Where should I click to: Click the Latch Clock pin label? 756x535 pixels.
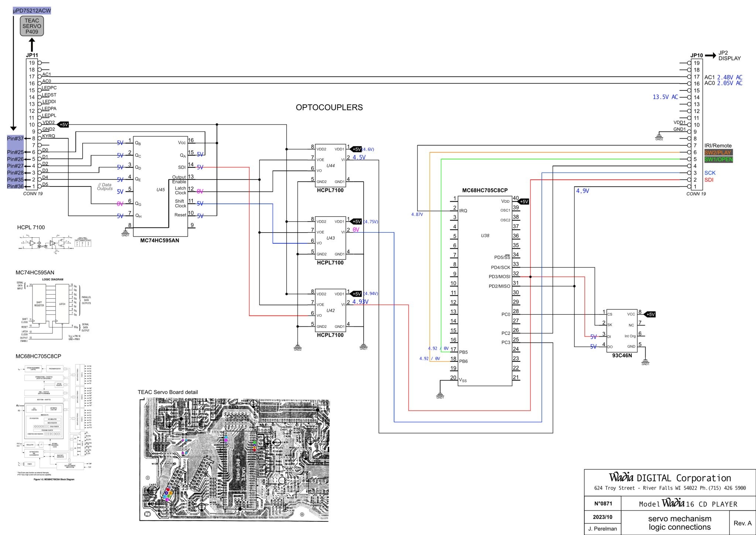[181, 191]
